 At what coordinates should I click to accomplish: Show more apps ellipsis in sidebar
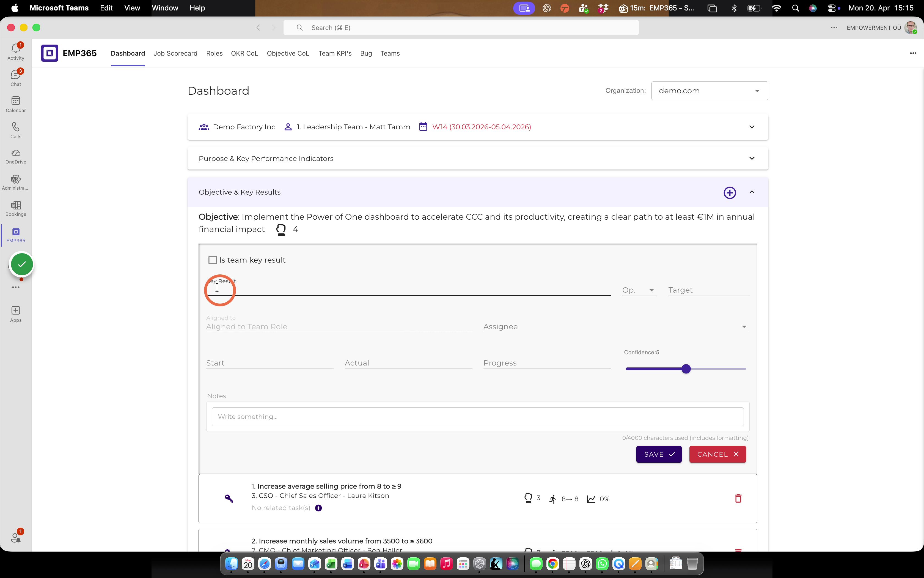tap(16, 287)
